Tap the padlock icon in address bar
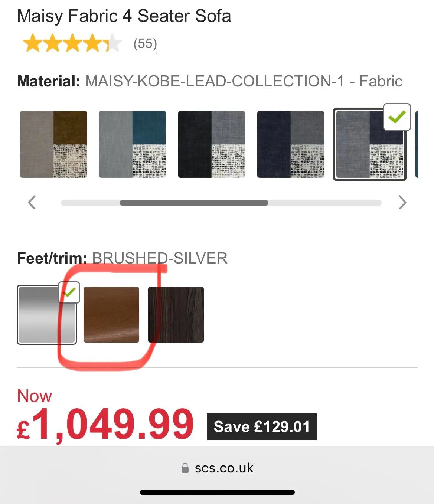 tap(185, 468)
